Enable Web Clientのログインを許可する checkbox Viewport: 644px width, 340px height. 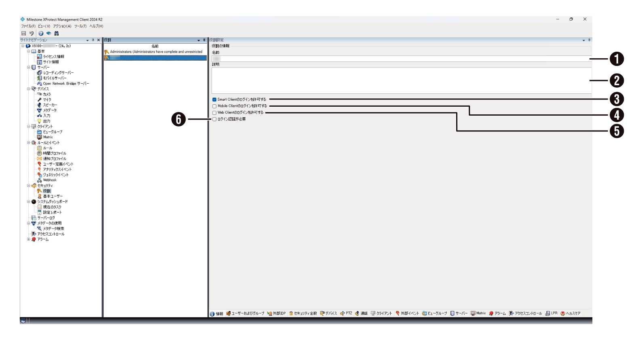coord(214,113)
